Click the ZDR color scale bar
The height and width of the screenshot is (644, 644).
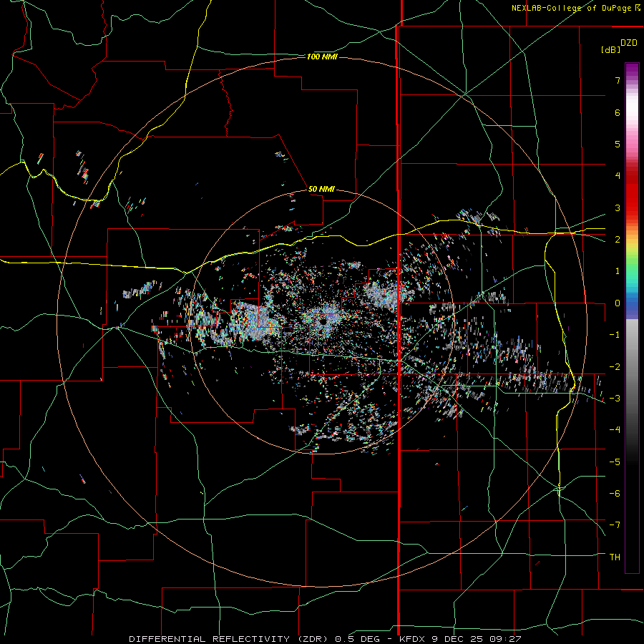click(x=632, y=318)
